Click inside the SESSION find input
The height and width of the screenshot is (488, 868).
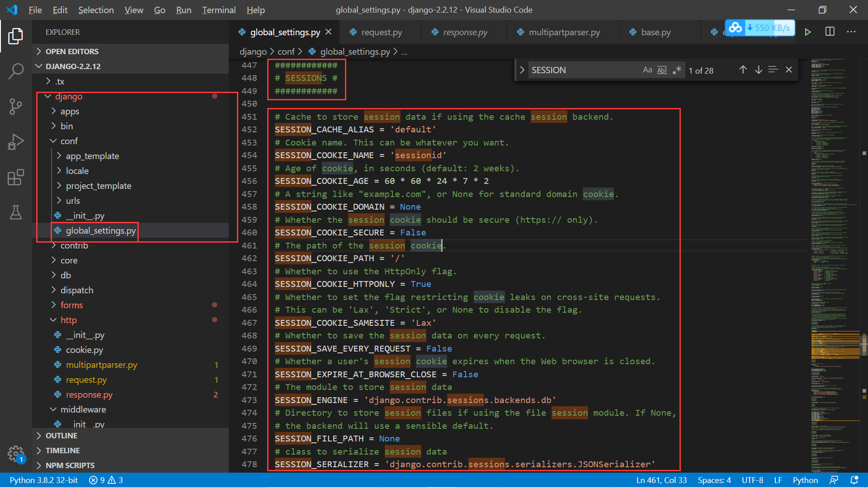[583, 70]
